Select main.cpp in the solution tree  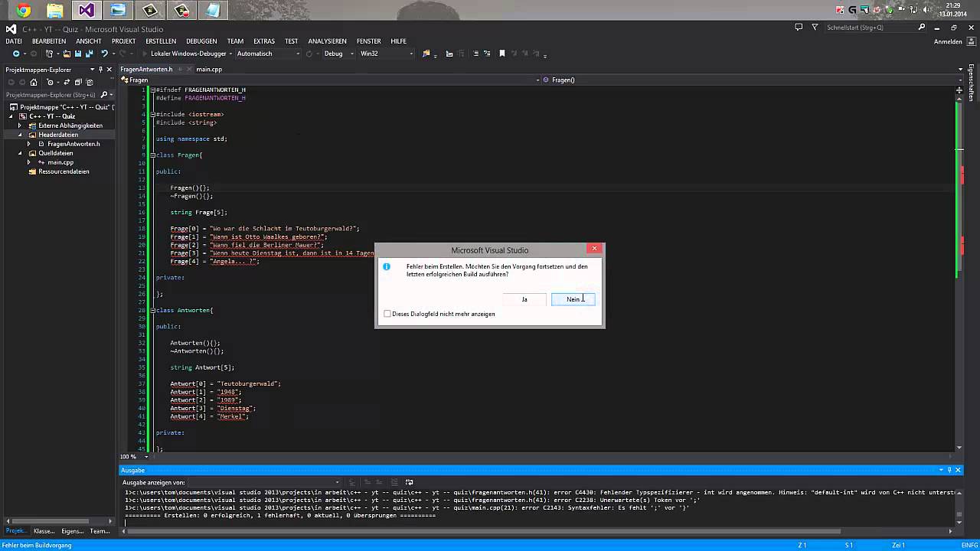coord(60,162)
